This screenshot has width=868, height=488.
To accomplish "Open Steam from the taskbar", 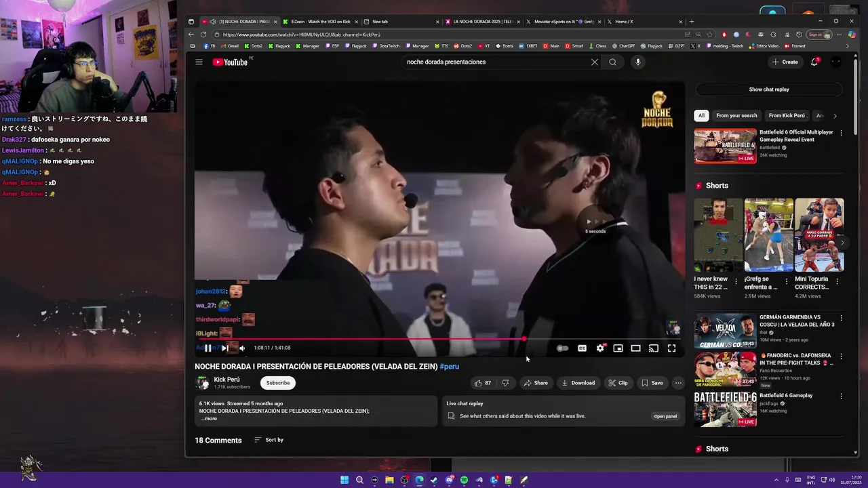I will 434,480.
